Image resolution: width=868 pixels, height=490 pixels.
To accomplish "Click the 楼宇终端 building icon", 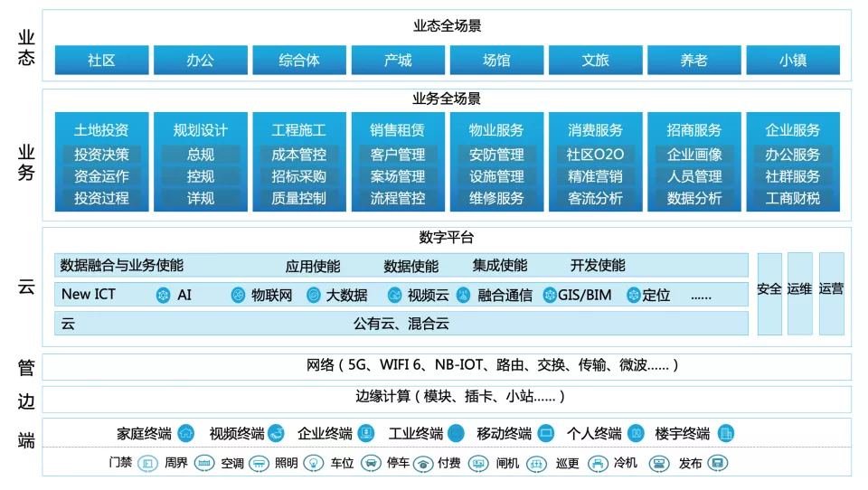I will click(x=725, y=433).
